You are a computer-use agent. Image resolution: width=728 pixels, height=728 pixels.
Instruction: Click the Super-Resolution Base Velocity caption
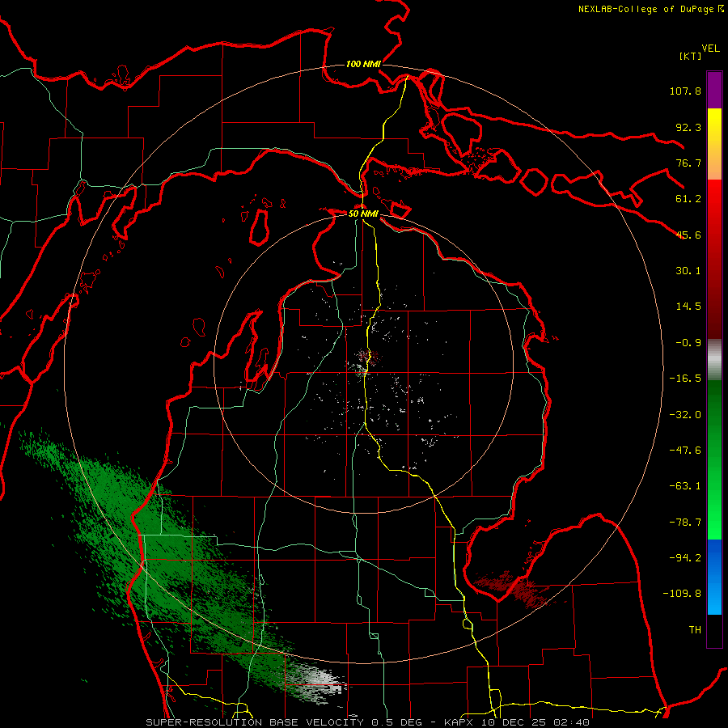point(368,722)
